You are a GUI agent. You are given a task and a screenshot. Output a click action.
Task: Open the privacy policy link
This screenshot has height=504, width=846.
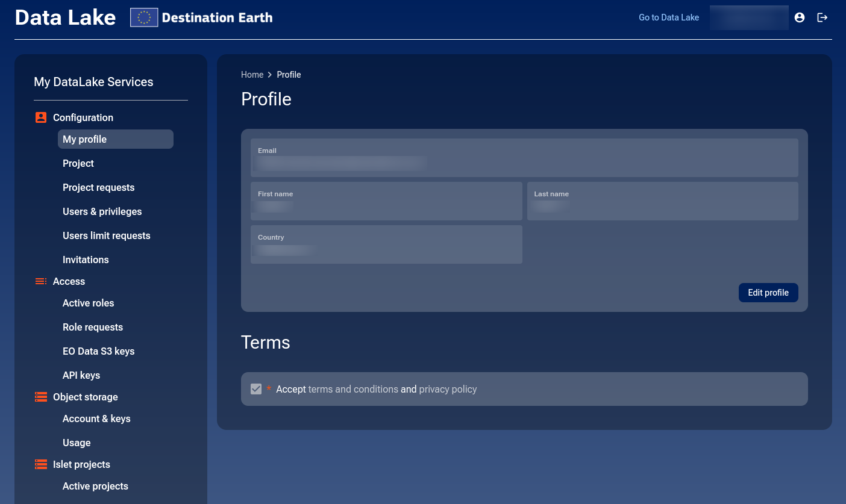pos(448,389)
